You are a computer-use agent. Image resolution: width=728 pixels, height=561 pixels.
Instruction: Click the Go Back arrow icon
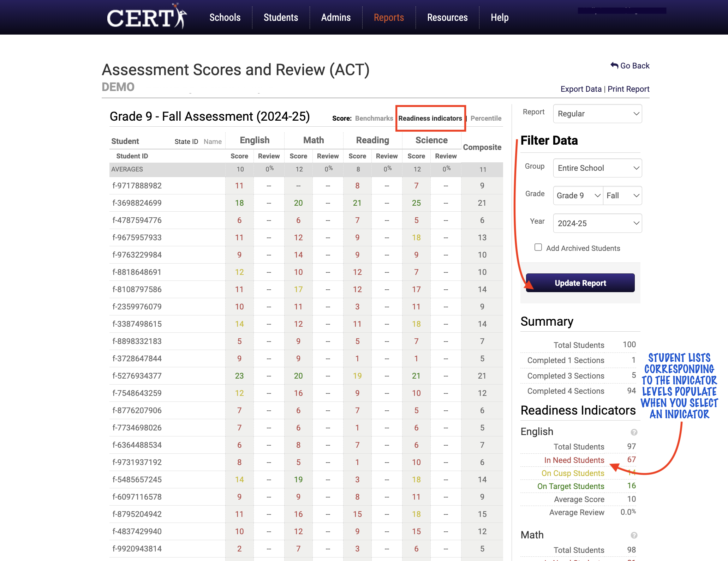coord(614,65)
